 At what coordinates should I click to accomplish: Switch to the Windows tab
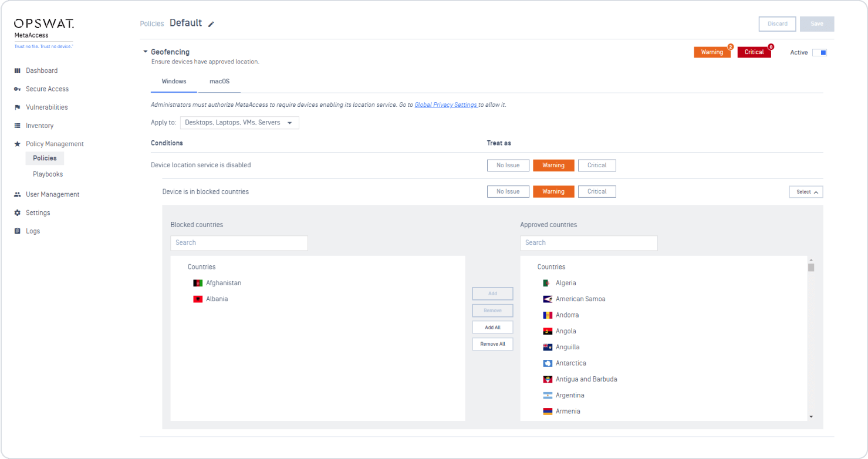(x=174, y=82)
